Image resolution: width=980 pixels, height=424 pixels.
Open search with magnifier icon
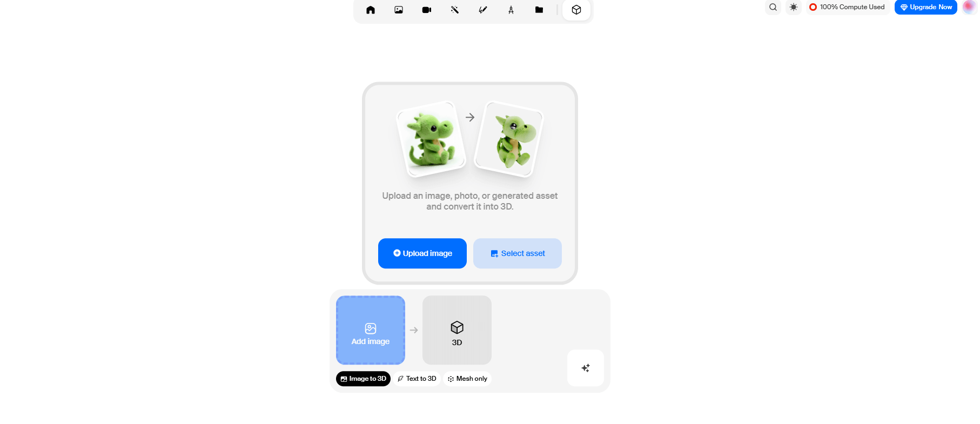point(773,7)
